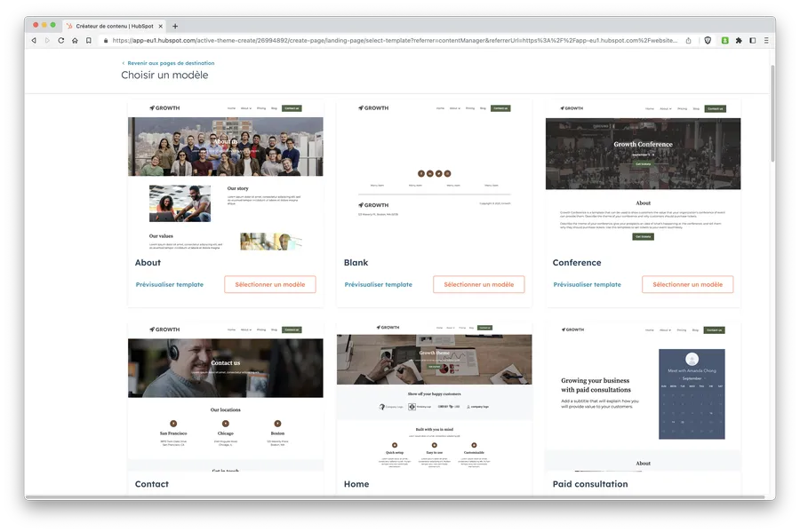Open the browser home icon
The image size is (800, 532).
(x=75, y=40)
